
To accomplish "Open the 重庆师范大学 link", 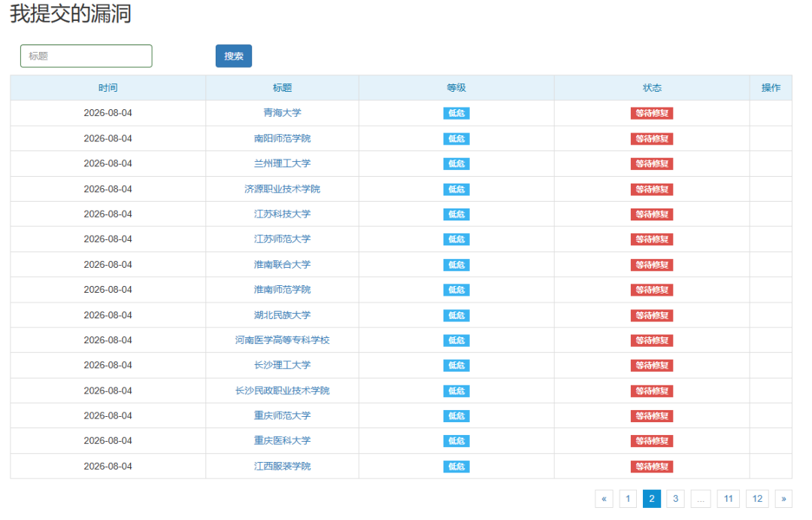I will pos(282,415).
